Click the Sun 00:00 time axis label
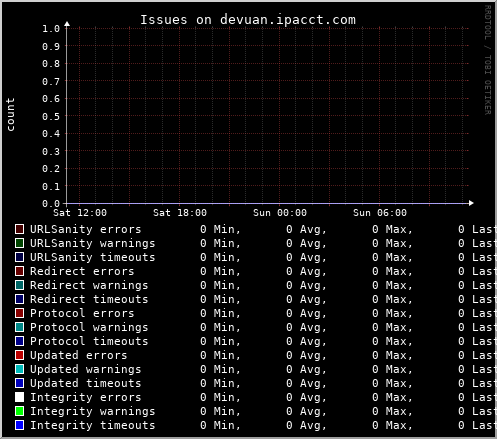 point(280,213)
